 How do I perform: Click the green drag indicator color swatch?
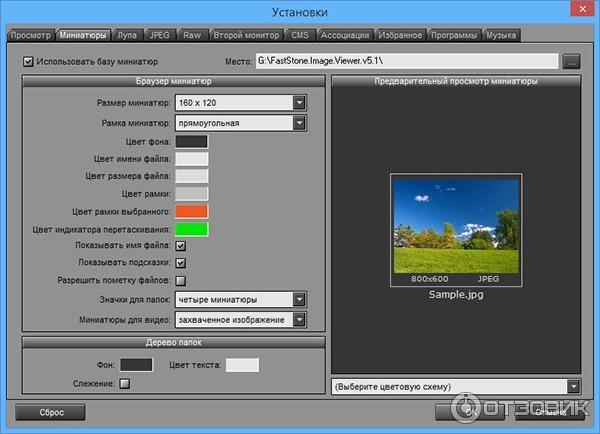192,228
